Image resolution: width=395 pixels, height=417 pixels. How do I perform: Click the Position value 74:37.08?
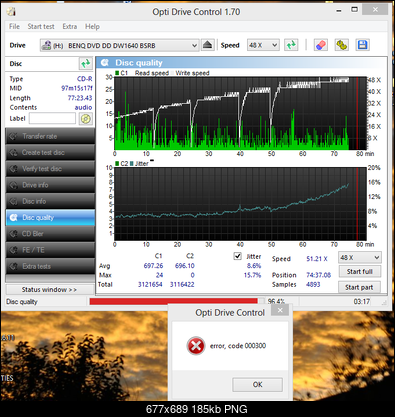[319, 275]
